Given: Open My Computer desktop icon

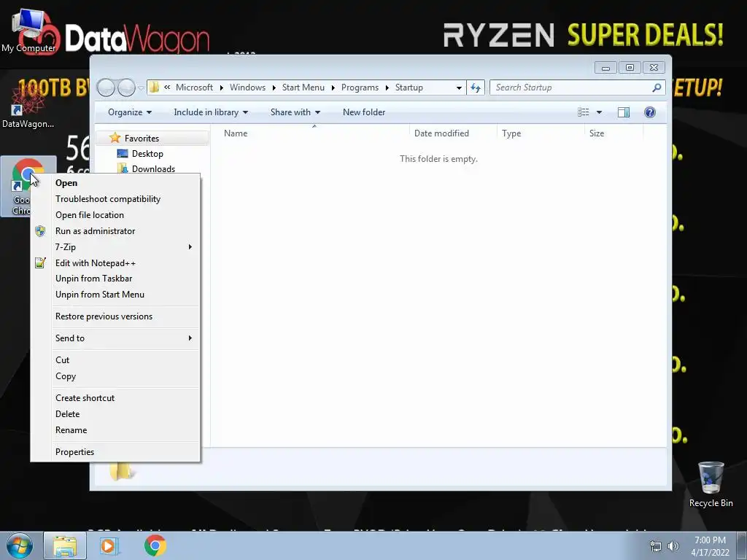Looking at the screenshot, I should click(28, 31).
